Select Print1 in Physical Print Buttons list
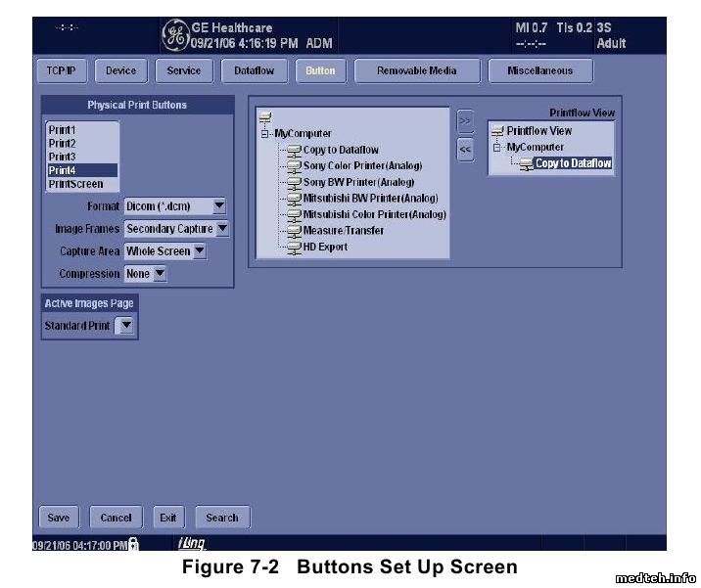Viewport: 701px width, 588px height. (63, 129)
